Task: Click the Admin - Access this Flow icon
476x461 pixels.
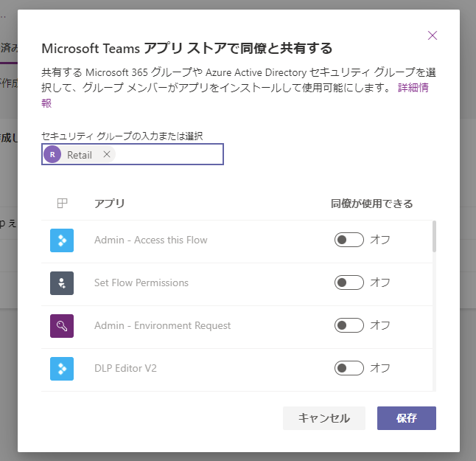Action: tap(62, 240)
